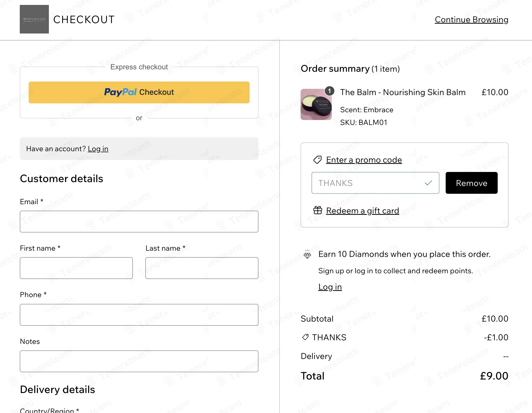Click the THANKS coupon tag icon in totals
The image size is (532, 413).
pos(305,337)
